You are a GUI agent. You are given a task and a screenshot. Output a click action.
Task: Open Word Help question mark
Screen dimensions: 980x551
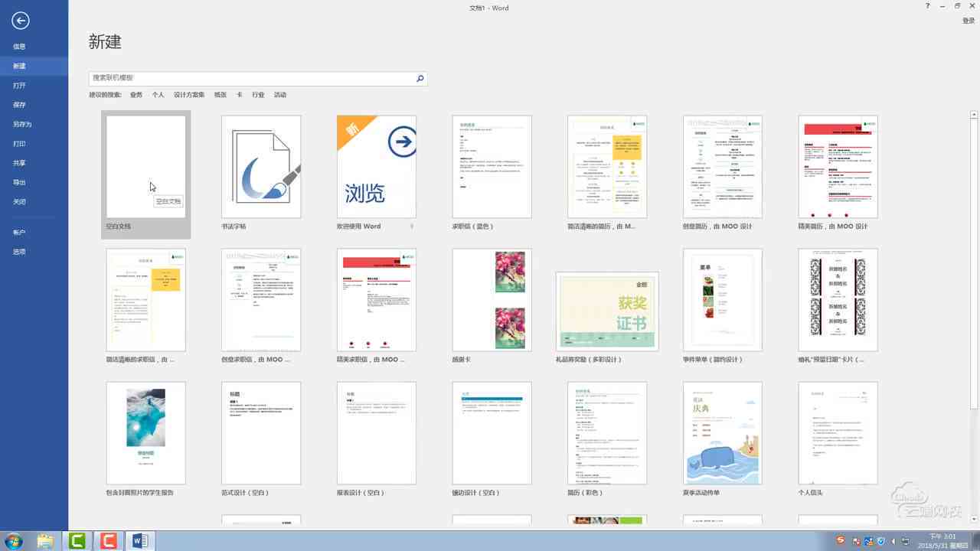[x=927, y=5]
